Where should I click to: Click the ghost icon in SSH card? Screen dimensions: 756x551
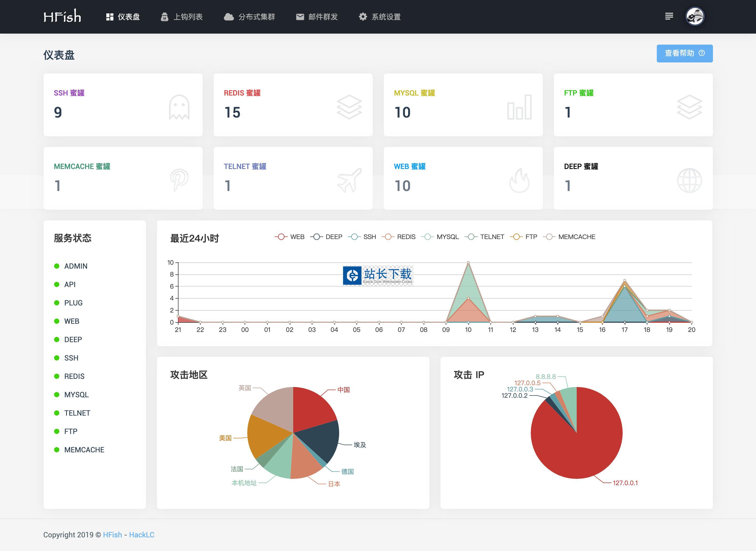pyautogui.click(x=179, y=107)
